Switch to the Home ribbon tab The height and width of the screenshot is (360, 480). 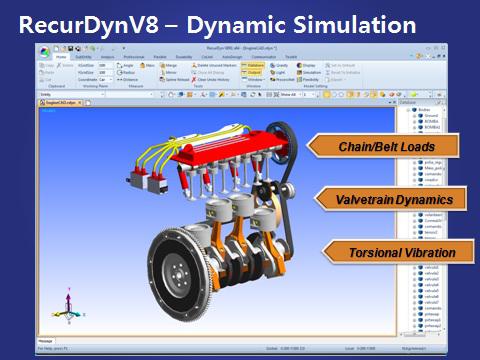point(61,57)
